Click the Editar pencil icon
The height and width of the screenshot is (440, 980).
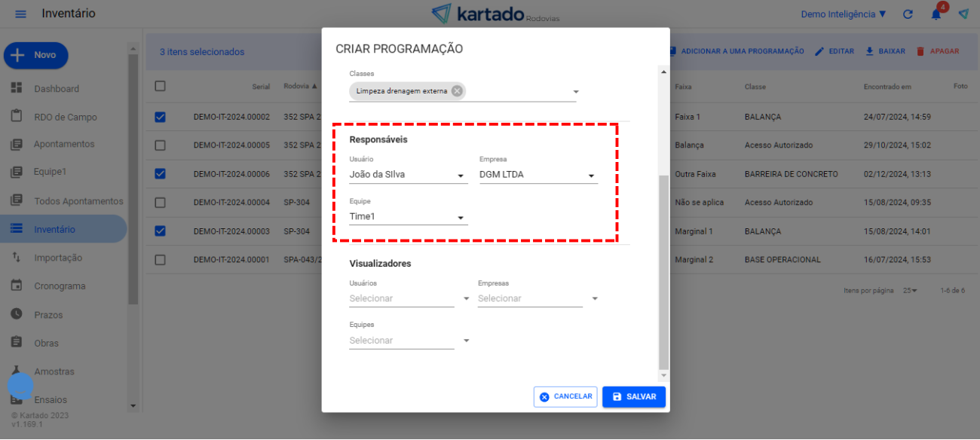point(819,51)
